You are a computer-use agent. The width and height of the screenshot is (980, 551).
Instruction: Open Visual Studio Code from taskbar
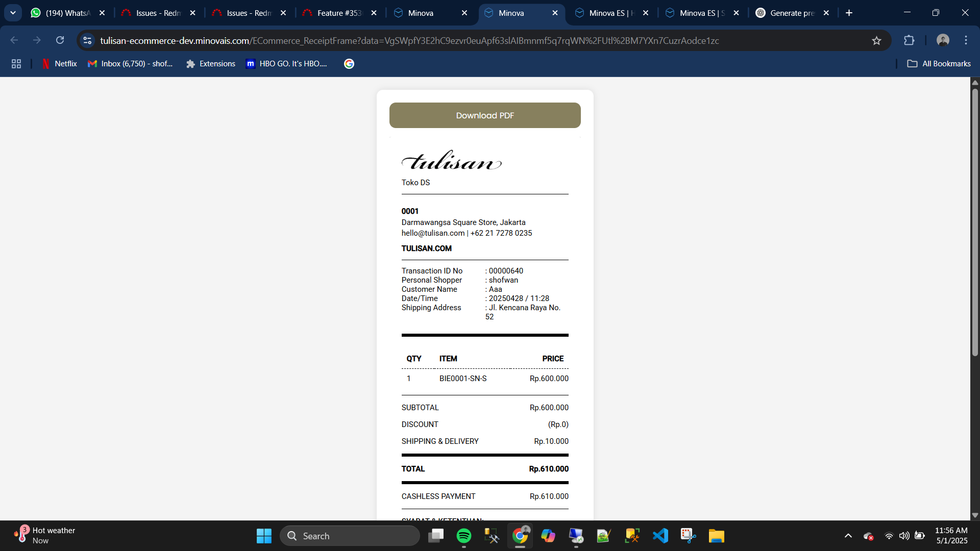(x=660, y=536)
